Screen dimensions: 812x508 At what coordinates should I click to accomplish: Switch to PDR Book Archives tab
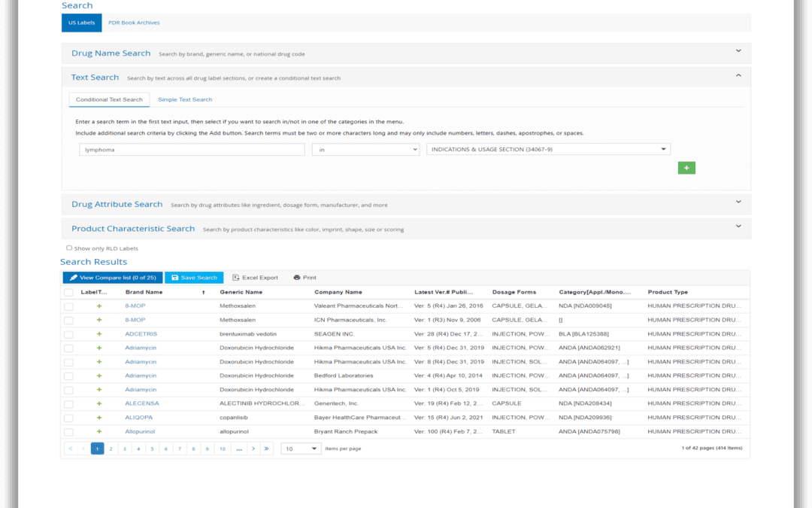pos(134,23)
